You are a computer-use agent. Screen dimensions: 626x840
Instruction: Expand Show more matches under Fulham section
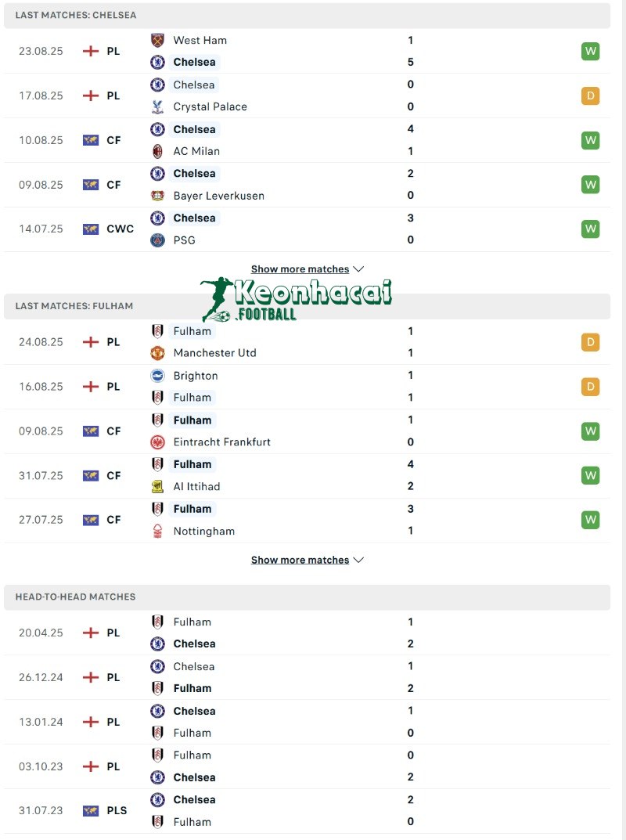pyautogui.click(x=307, y=560)
